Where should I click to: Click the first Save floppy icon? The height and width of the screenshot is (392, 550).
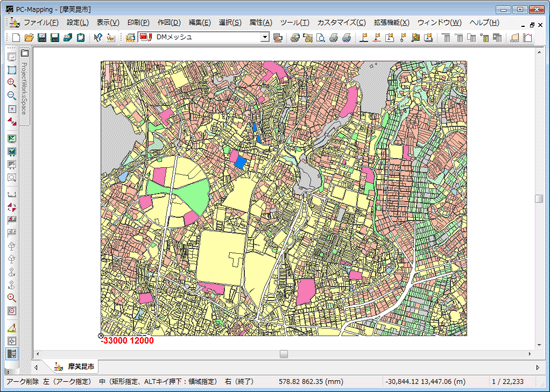click(42, 37)
